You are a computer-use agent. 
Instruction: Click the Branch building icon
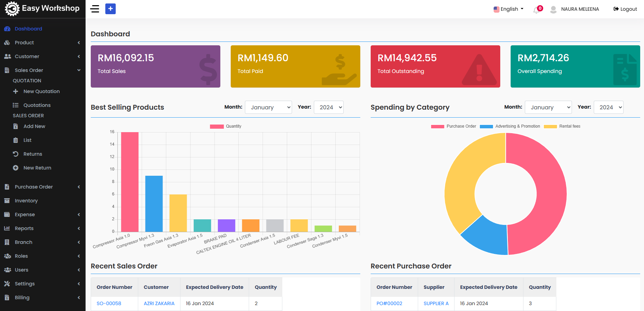(7, 242)
